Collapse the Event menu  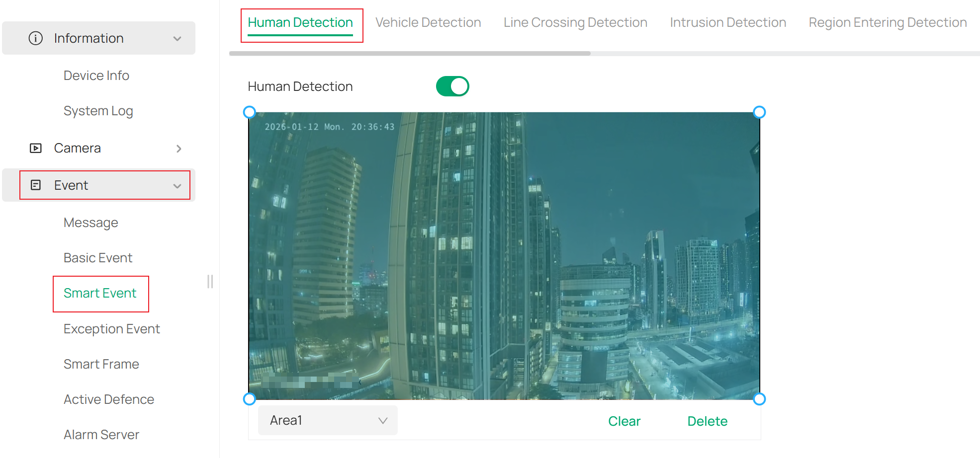click(x=178, y=185)
